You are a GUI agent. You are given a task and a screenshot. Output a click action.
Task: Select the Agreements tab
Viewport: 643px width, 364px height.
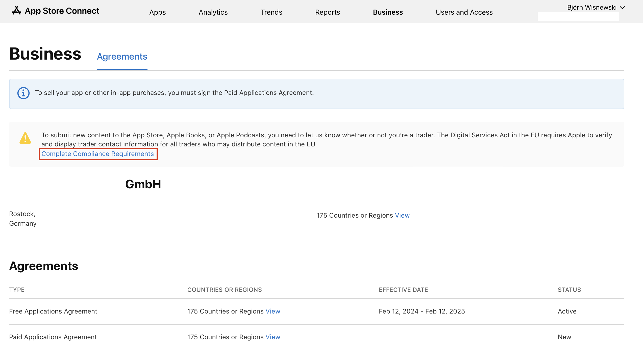click(x=122, y=57)
